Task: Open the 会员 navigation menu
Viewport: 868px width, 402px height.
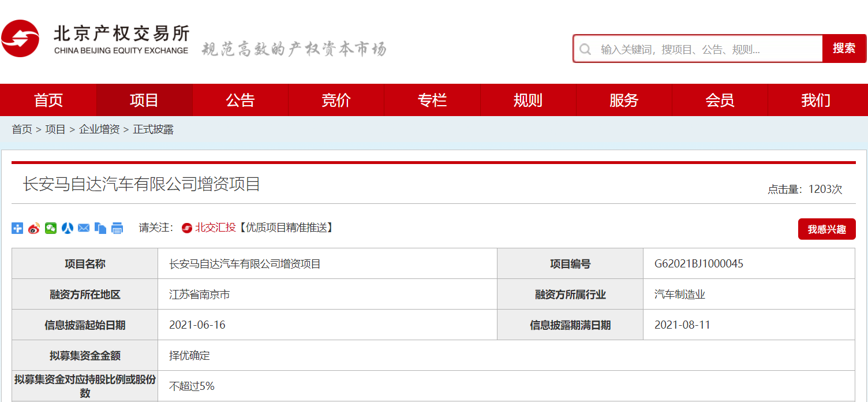Action: (x=719, y=100)
